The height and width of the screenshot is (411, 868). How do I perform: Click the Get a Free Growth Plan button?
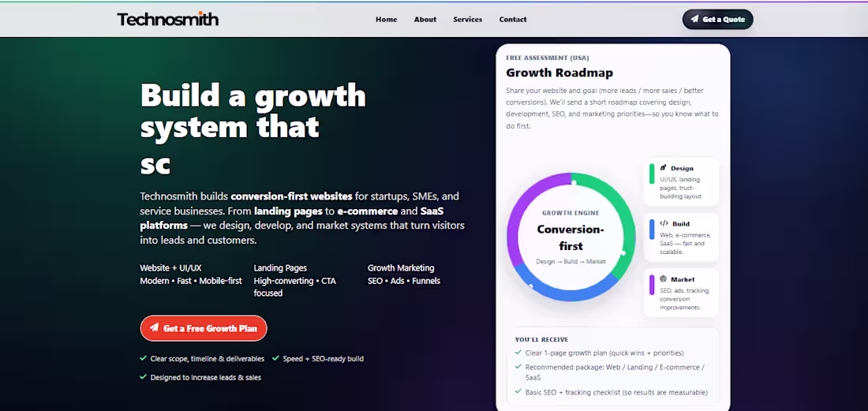point(204,328)
